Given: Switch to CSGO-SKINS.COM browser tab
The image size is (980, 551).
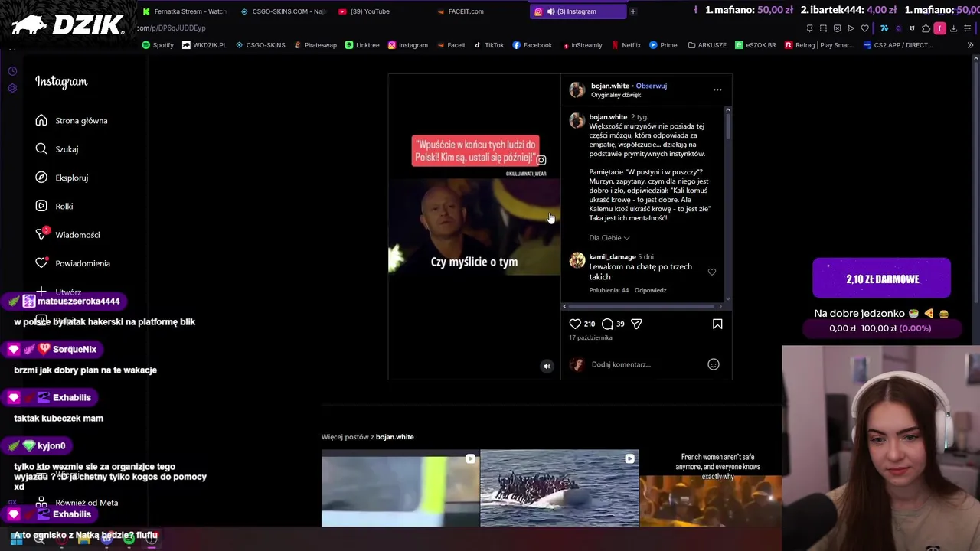Looking at the screenshot, I should 283,11.
